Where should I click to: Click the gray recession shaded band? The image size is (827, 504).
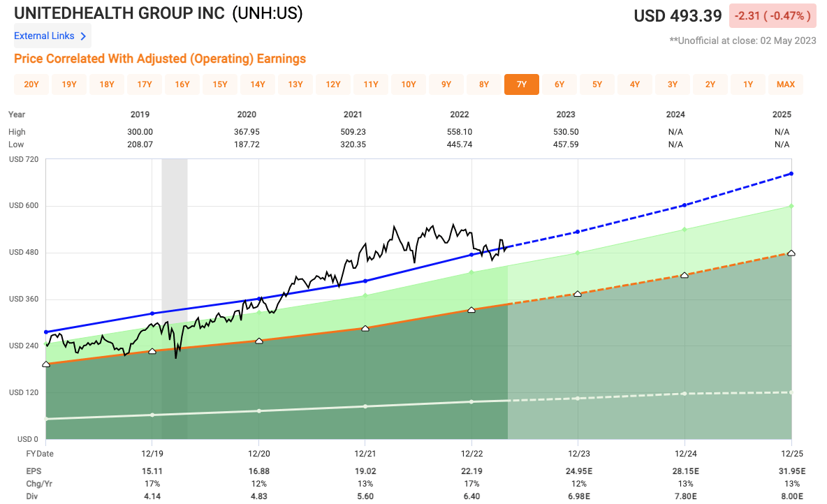coord(175,299)
